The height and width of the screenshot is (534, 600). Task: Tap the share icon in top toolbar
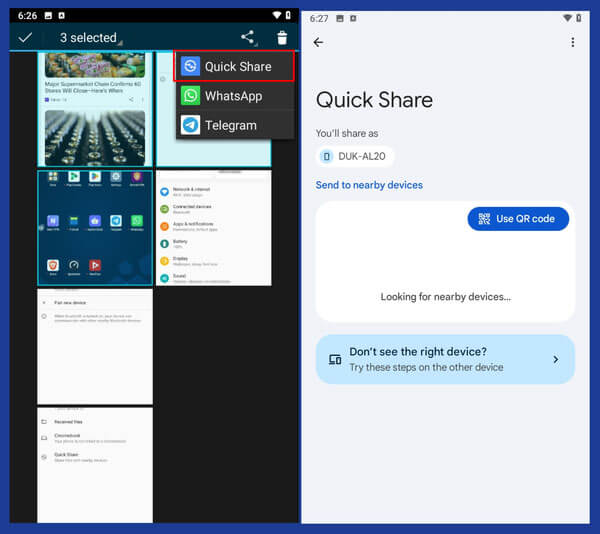click(x=247, y=38)
